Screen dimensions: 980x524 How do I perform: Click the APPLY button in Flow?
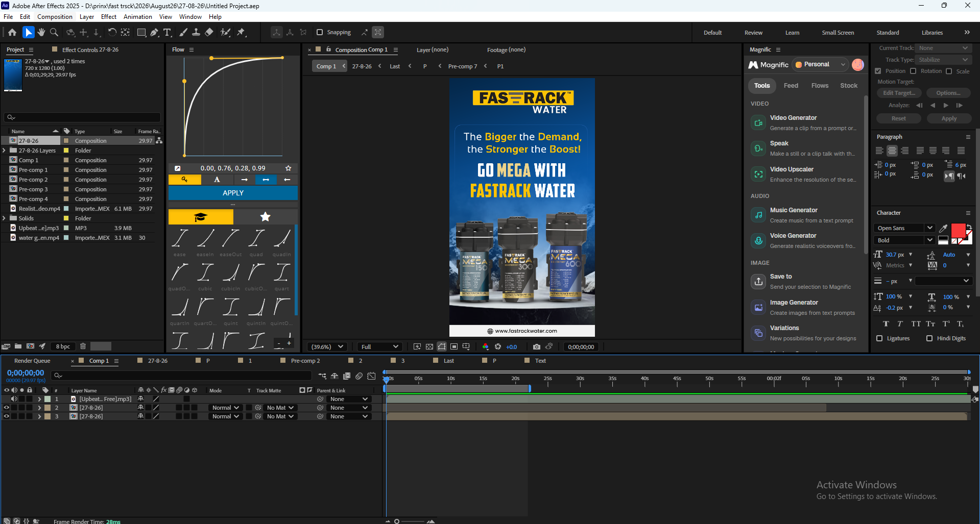coord(233,193)
